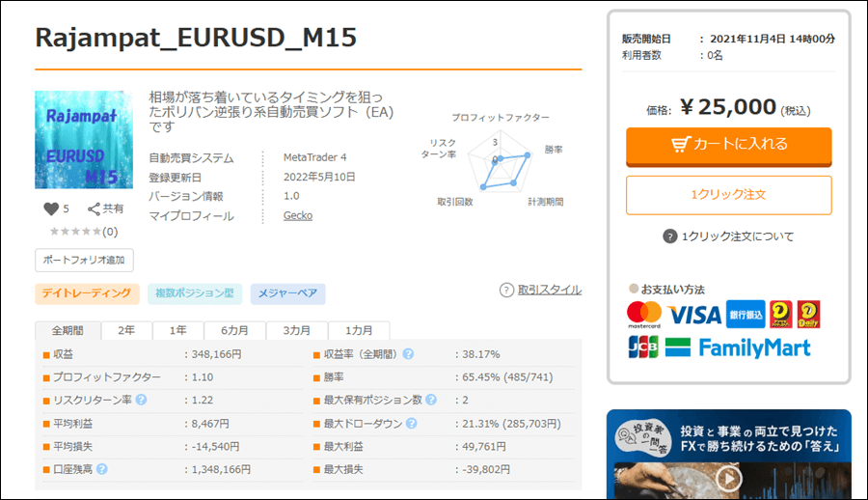This screenshot has width=868, height=500.
Task: Click the question mark before 取引スタイル
Action: pos(506,290)
